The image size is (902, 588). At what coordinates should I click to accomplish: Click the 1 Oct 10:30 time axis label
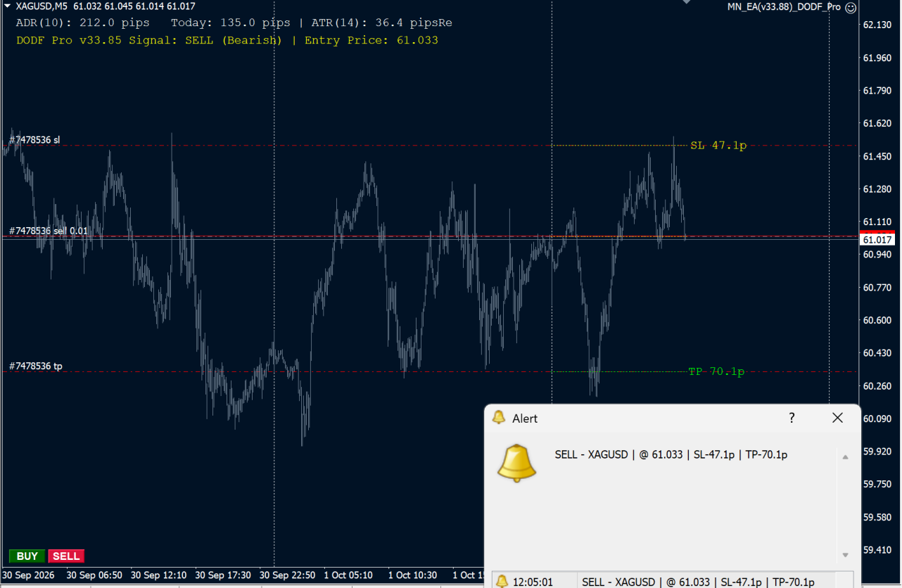point(412,575)
